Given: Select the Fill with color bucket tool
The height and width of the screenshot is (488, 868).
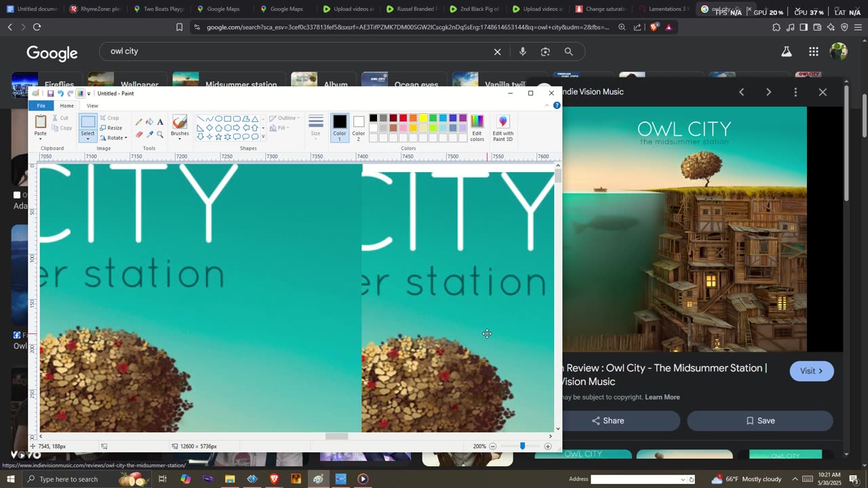Looking at the screenshot, I should tap(150, 122).
